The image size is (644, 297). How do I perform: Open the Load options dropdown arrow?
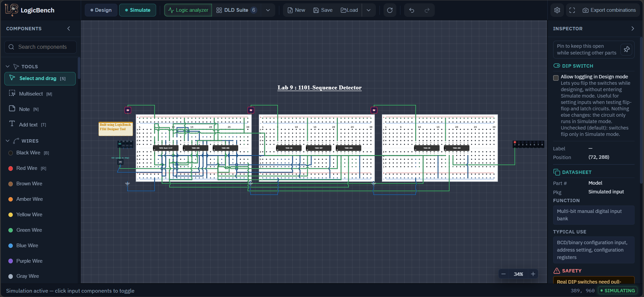[x=369, y=10]
